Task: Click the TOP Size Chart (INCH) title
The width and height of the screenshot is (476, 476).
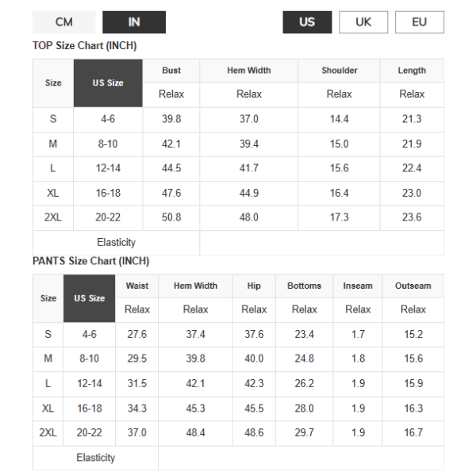Action: pyautogui.click(x=85, y=46)
